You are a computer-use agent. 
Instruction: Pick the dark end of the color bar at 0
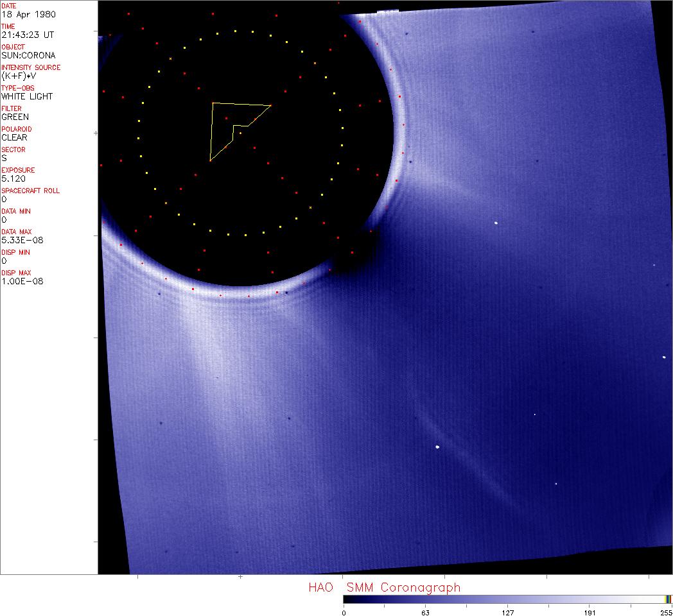click(345, 599)
